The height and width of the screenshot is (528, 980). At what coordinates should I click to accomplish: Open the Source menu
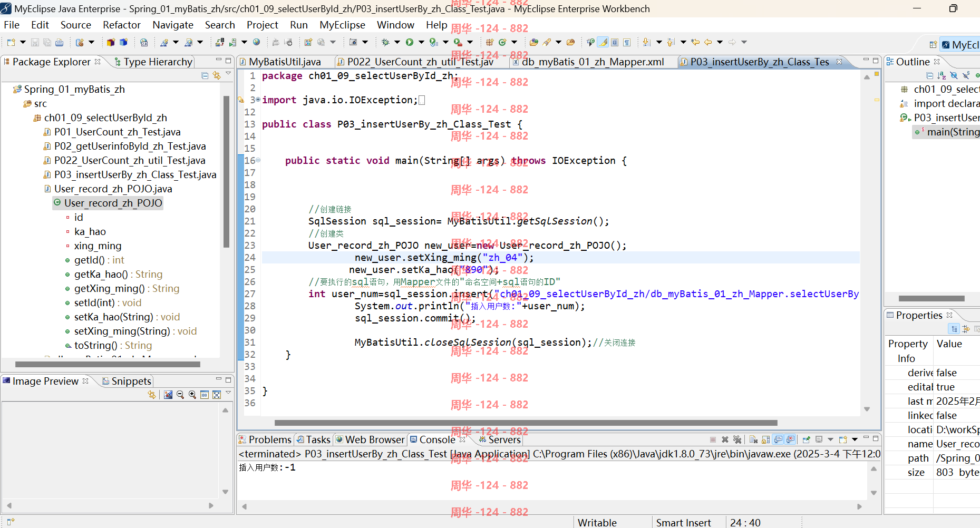click(76, 25)
